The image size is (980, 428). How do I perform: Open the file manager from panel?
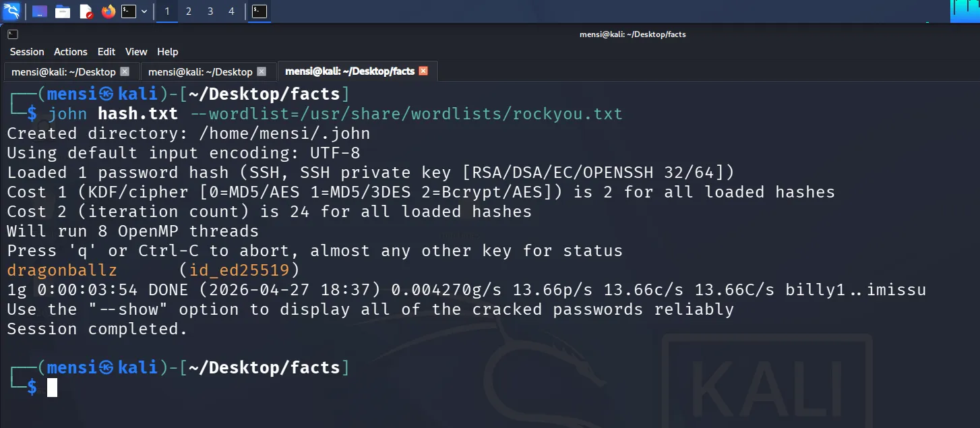(63, 11)
